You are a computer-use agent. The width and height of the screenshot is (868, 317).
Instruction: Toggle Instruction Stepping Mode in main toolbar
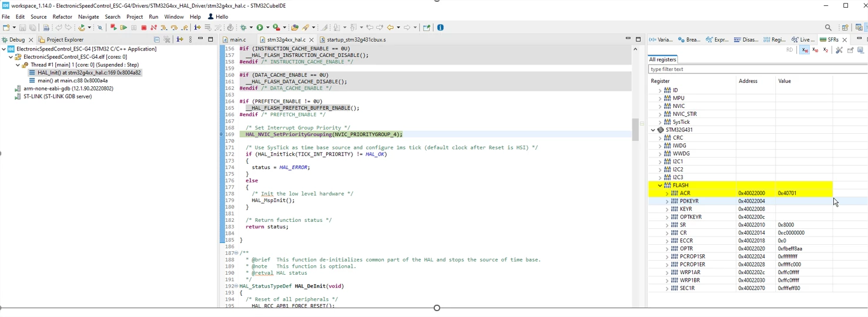[x=197, y=28]
